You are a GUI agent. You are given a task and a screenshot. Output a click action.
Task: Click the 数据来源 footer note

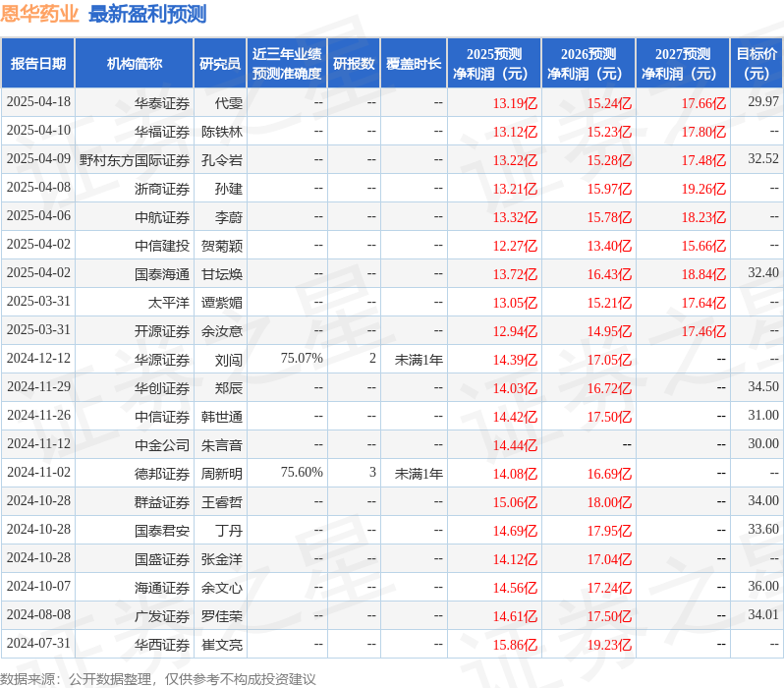[x=158, y=679]
